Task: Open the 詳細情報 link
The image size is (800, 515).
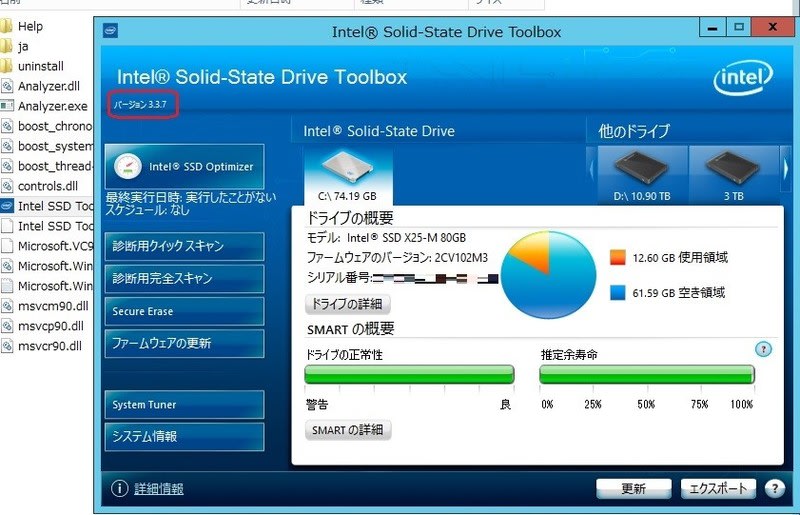Action: (159, 489)
